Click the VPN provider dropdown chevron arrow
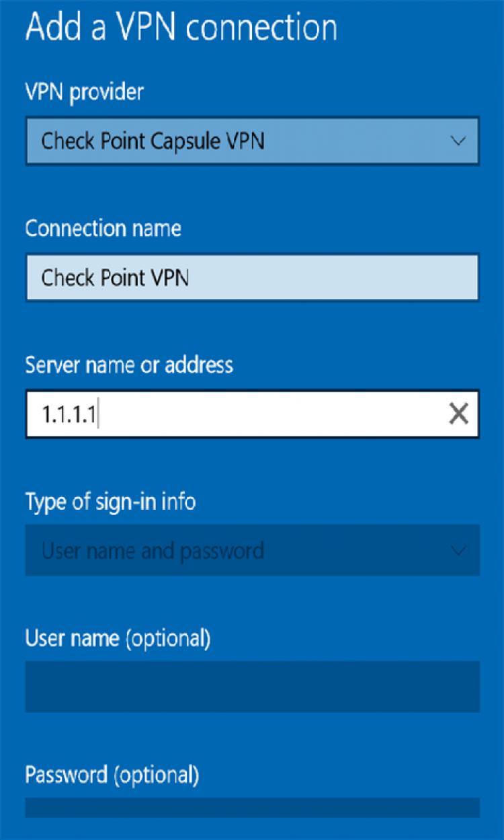 tap(459, 141)
